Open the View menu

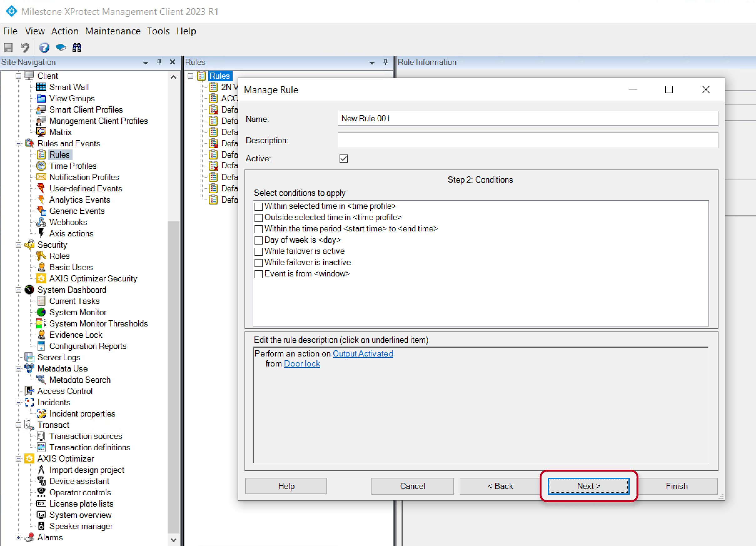pos(35,31)
